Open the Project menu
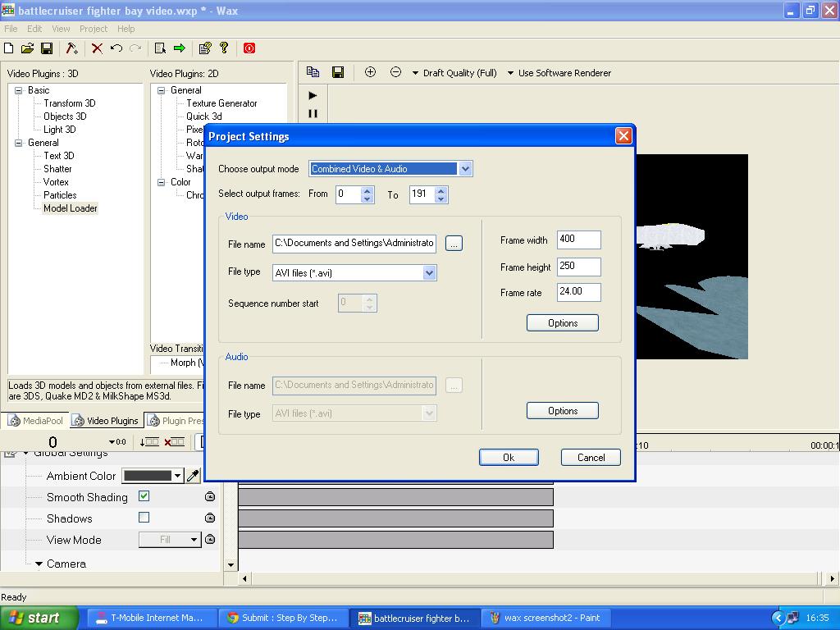Screen dimensions: 840x630 pos(93,28)
